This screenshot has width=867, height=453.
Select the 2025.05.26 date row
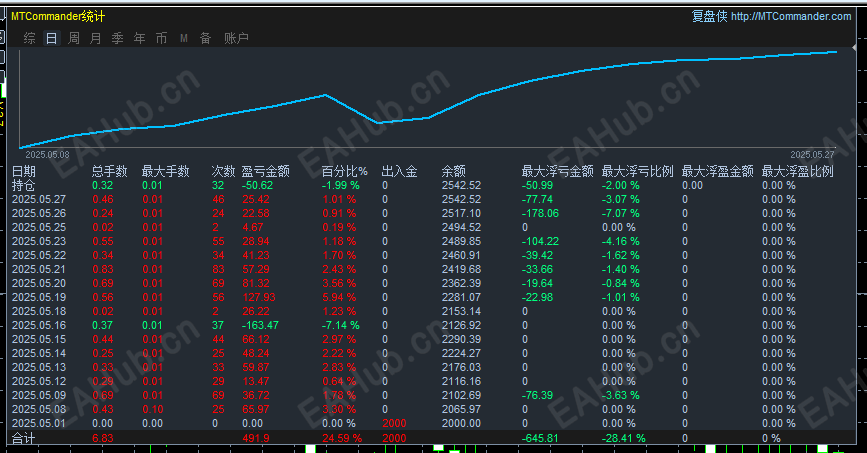[39, 214]
